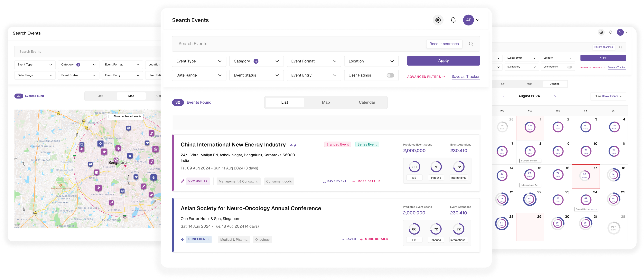Select the Map tab in center panel

point(326,102)
